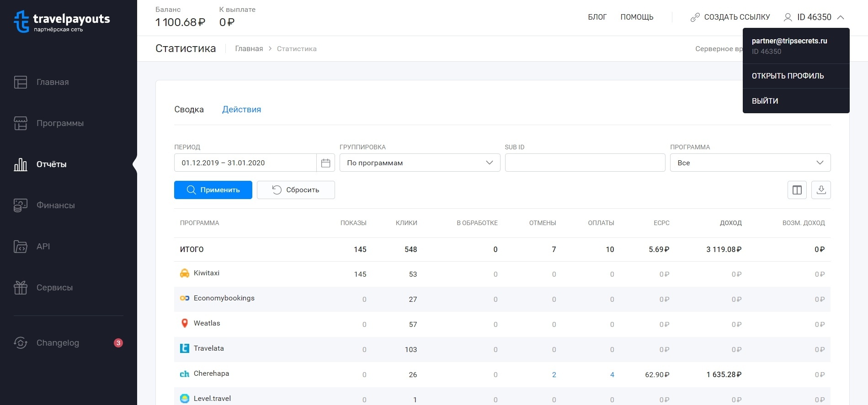Click СОЗДАТЬ ССЫЛКУ link

pos(730,17)
